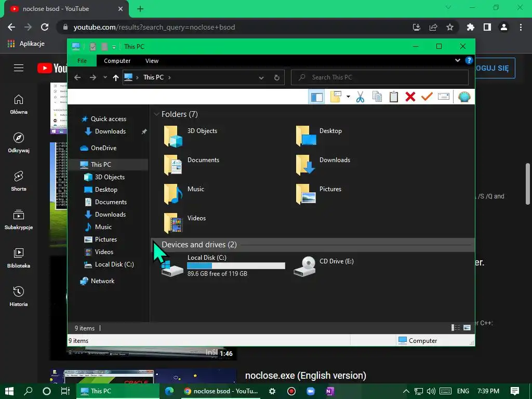Select Pictures in navigation tree
Image resolution: width=532 pixels, height=399 pixels.
coord(106,240)
